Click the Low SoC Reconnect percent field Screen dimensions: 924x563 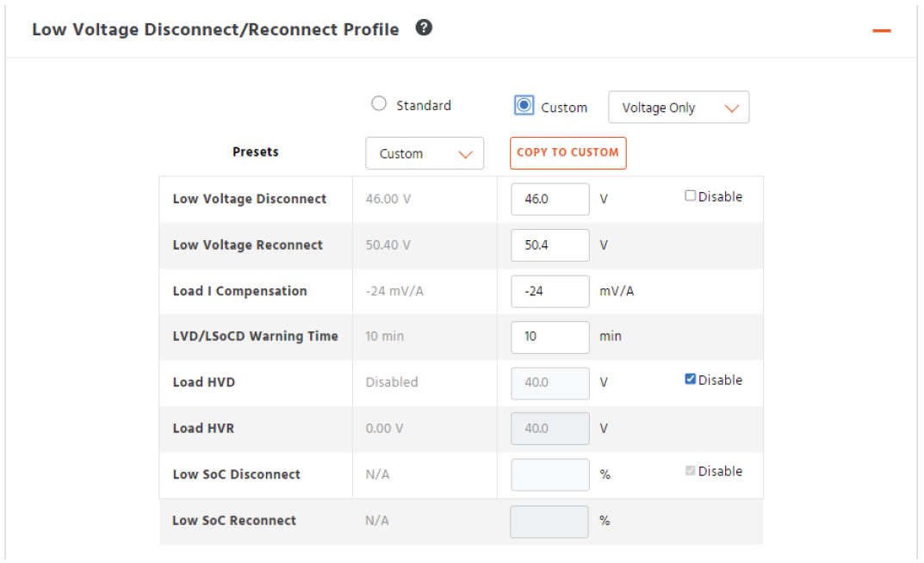549,521
